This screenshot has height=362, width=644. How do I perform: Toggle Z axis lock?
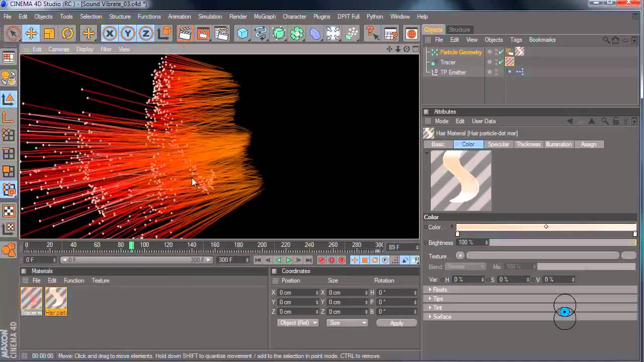(146, 34)
